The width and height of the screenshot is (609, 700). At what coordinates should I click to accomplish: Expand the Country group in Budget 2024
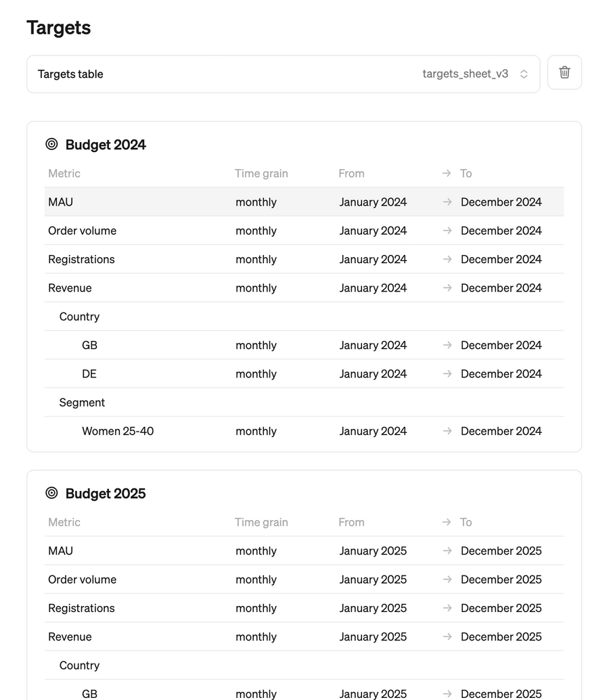(x=79, y=317)
